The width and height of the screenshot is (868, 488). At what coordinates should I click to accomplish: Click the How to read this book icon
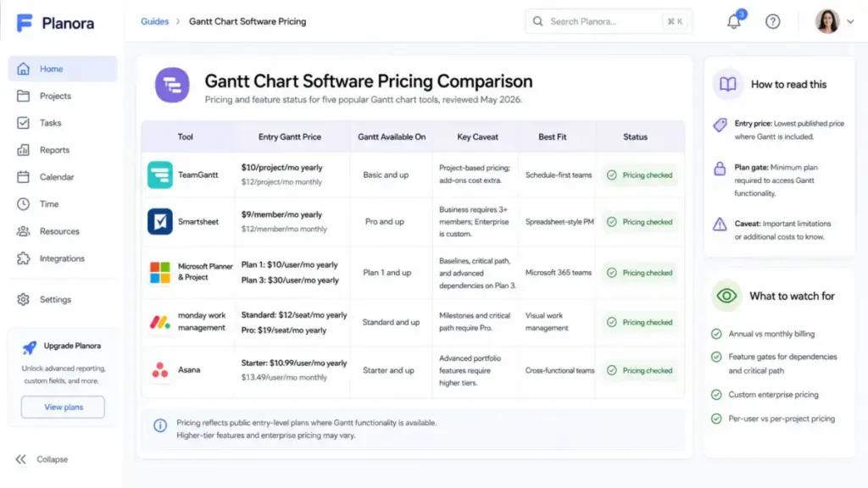click(x=727, y=84)
